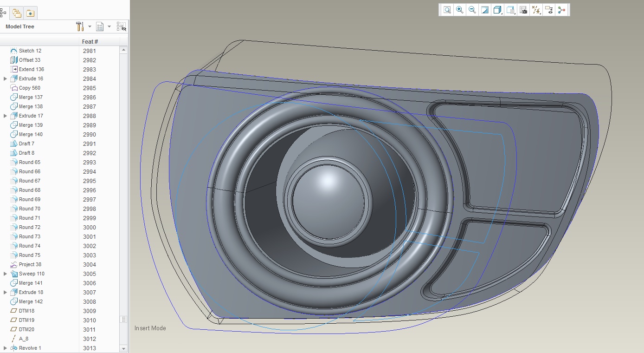Click the Model Tree Show list icon
The image size is (644, 353).
(x=100, y=26)
